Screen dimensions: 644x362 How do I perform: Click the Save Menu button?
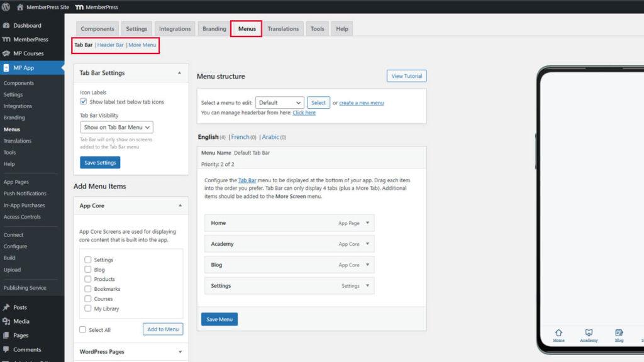point(219,319)
